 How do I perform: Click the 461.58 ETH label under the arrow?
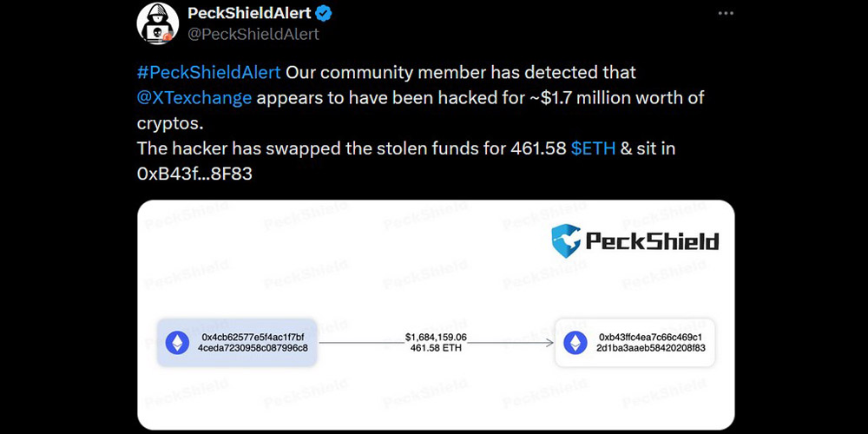(436, 349)
